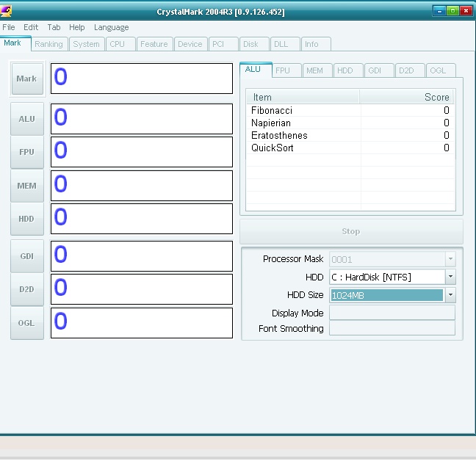The height and width of the screenshot is (461, 476).
Task: Expand the HDD Size dropdown arrow
Action: (450, 295)
